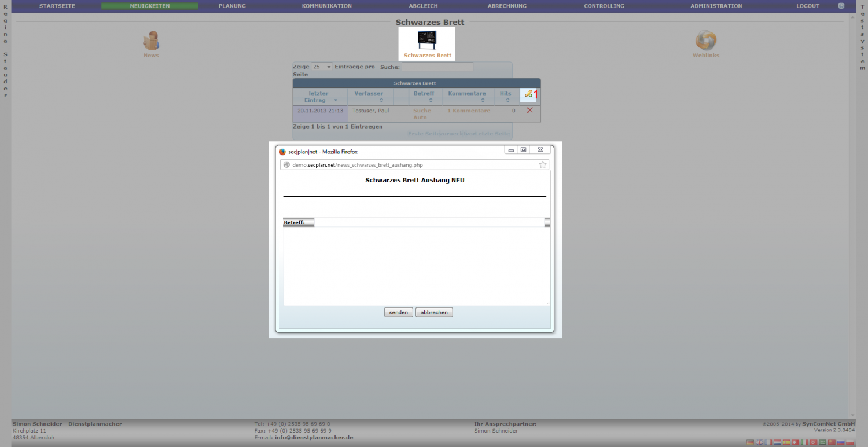Switch language to German flag
868x447 pixels.
(x=750, y=442)
